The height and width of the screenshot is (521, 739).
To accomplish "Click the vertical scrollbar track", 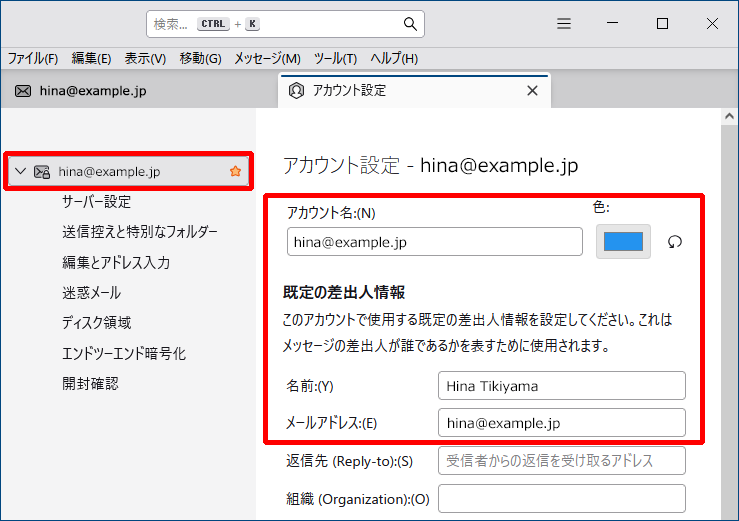I will (x=729, y=323).
